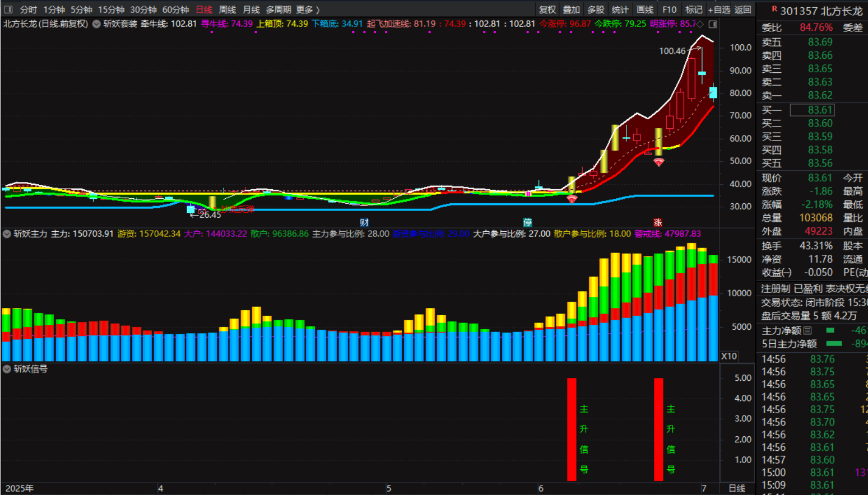The image size is (868, 495).
Task: Select the 15分钟 period tab
Action: tap(111, 10)
